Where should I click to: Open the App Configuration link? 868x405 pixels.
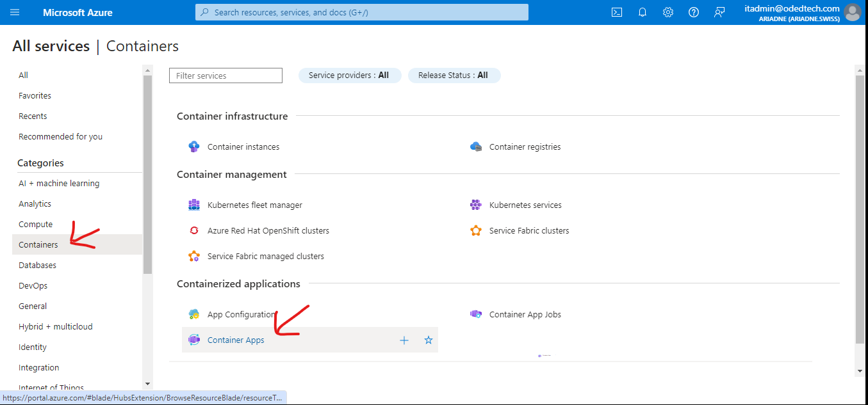coord(242,314)
